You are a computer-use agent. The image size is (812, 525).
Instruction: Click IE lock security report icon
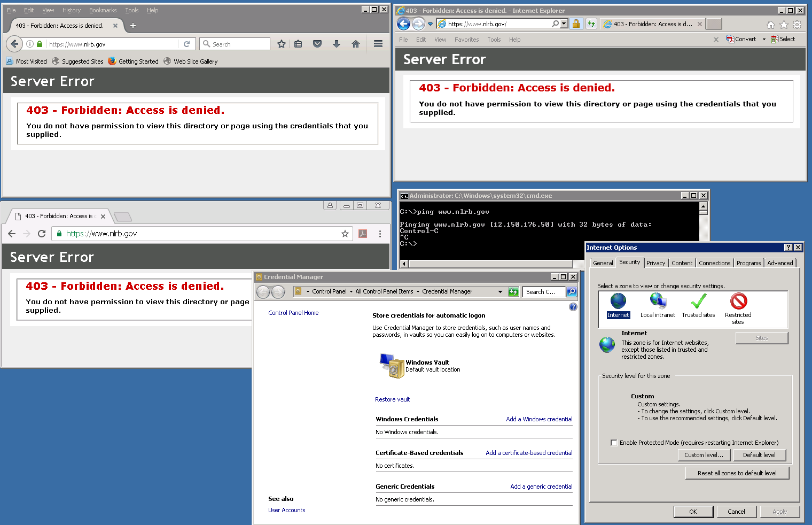[x=576, y=24]
